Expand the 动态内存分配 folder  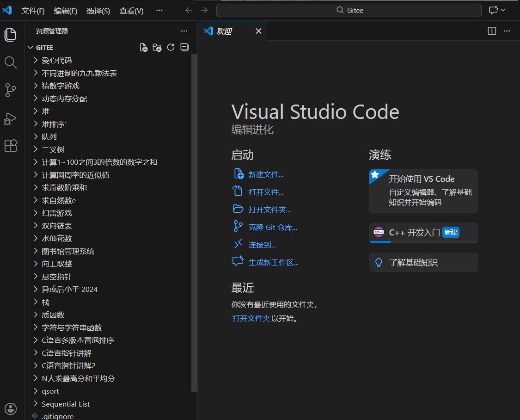tap(36, 98)
